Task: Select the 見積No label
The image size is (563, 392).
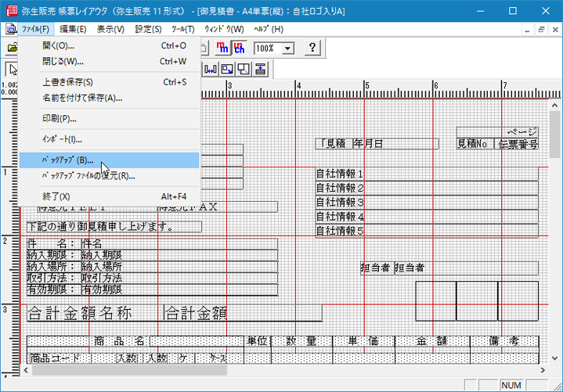Action: tap(475, 144)
